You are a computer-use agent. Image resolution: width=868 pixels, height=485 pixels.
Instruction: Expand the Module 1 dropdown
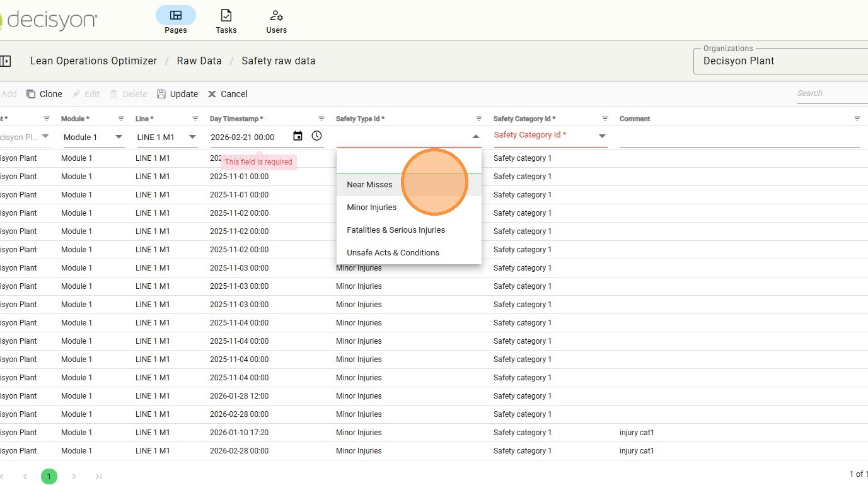[119, 137]
